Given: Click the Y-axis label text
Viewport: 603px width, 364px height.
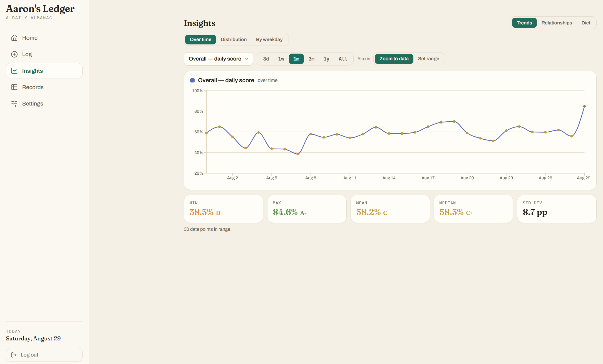Looking at the screenshot, I should coord(364,59).
